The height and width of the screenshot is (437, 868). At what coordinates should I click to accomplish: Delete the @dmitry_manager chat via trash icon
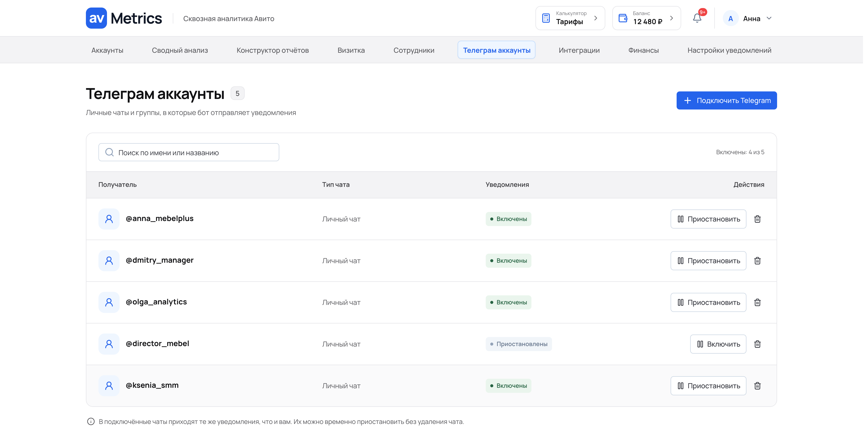(x=757, y=261)
